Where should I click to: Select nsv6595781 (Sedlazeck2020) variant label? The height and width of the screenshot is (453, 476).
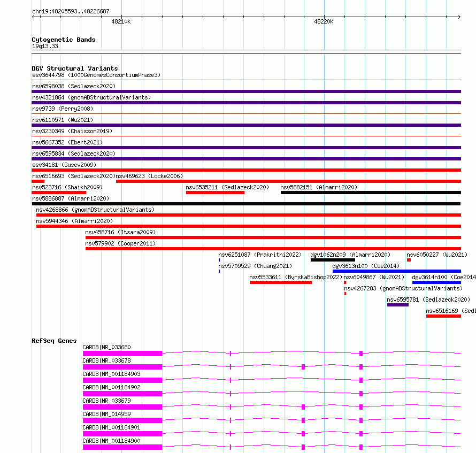(x=428, y=300)
